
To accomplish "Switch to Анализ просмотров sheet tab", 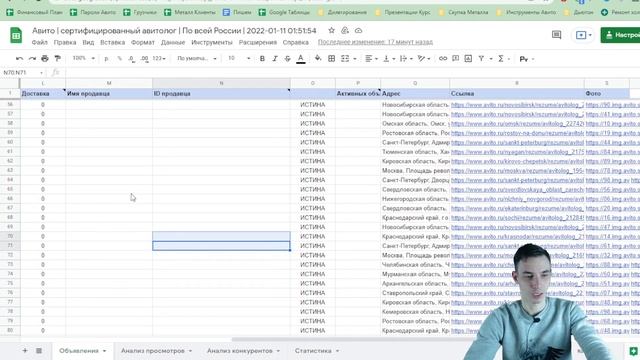I will 153,351.
